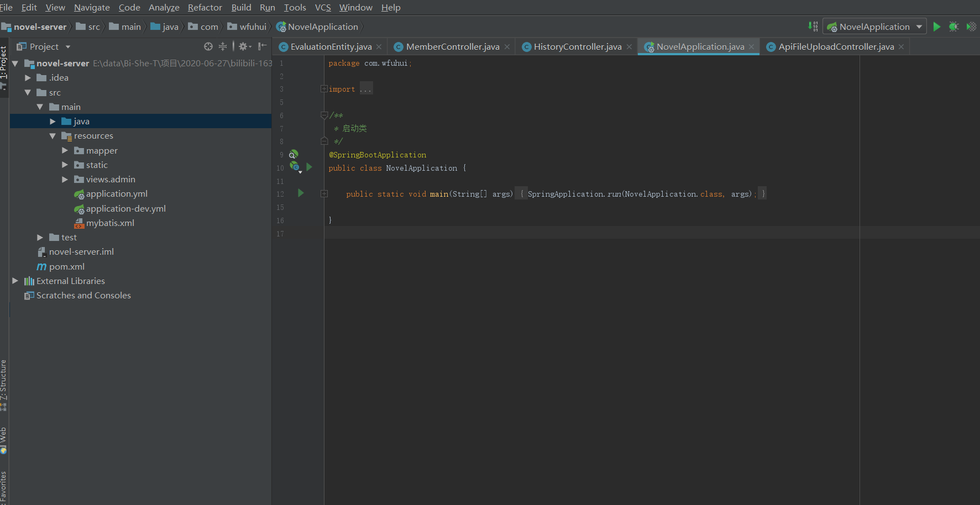The width and height of the screenshot is (980, 505).
Task: Open the Build menu
Action: 241,7
